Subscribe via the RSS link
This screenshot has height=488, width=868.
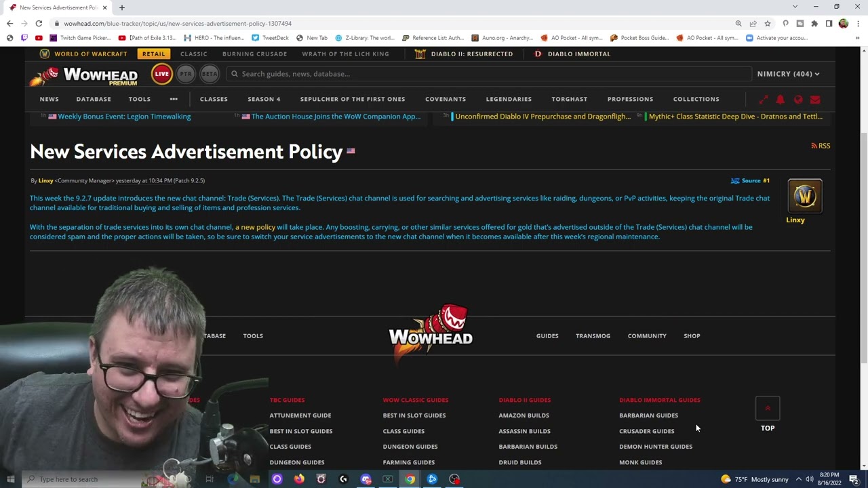pyautogui.click(x=821, y=146)
